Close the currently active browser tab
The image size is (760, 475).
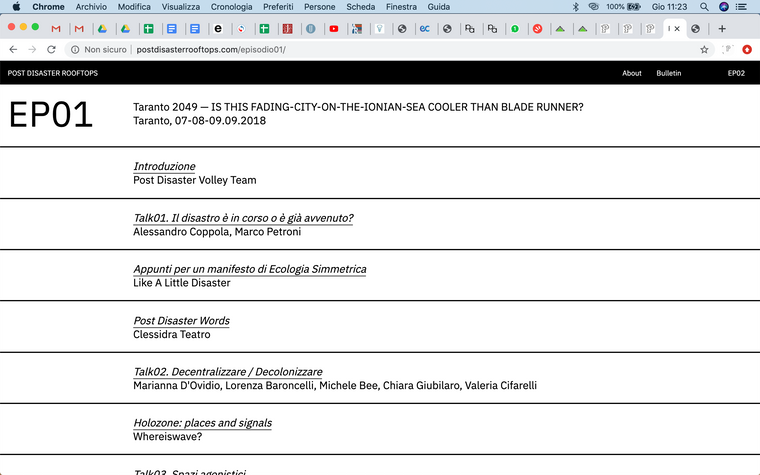pos(677,29)
